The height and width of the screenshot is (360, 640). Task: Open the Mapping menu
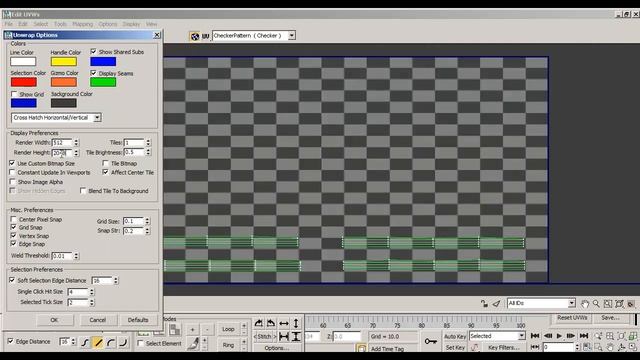(x=82, y=24)
